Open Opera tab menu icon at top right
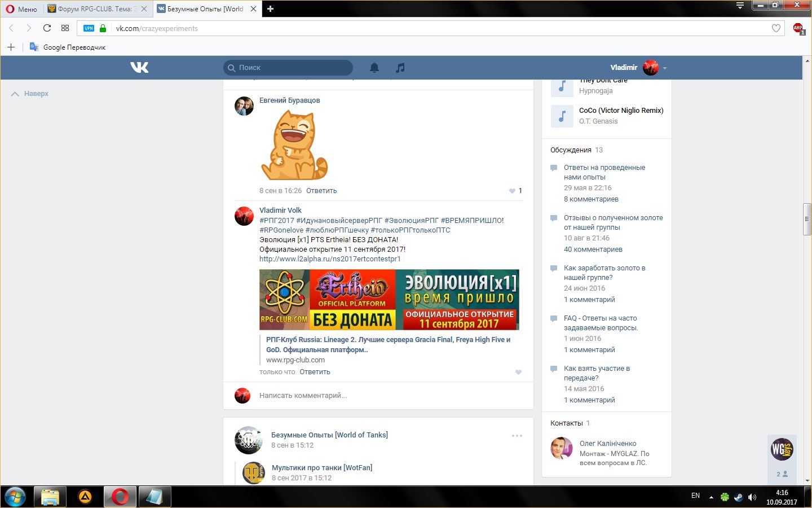 click(x=740, y=6)
